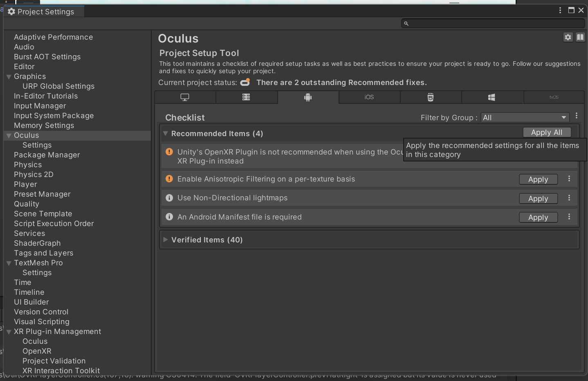The width and height of the screenshot is (588, 381).
Task: Open options for Anisotropic Filtering item
Action: tap(569, 179)
